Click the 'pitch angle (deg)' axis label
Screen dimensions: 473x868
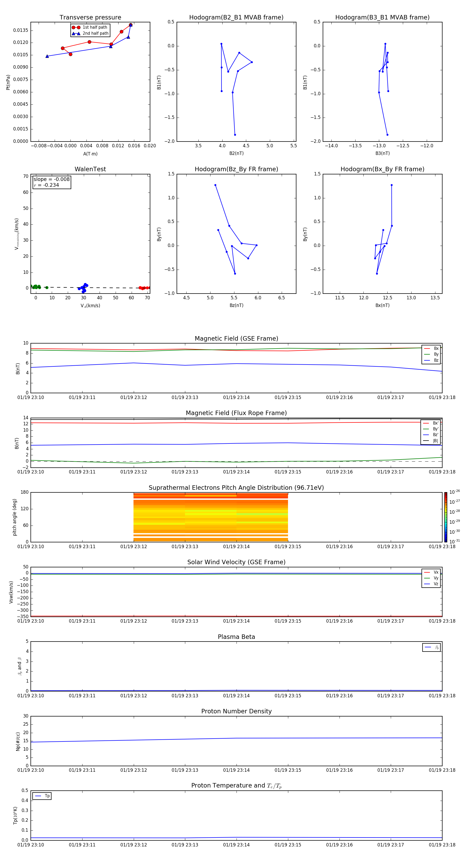click(x=14, y=517)
